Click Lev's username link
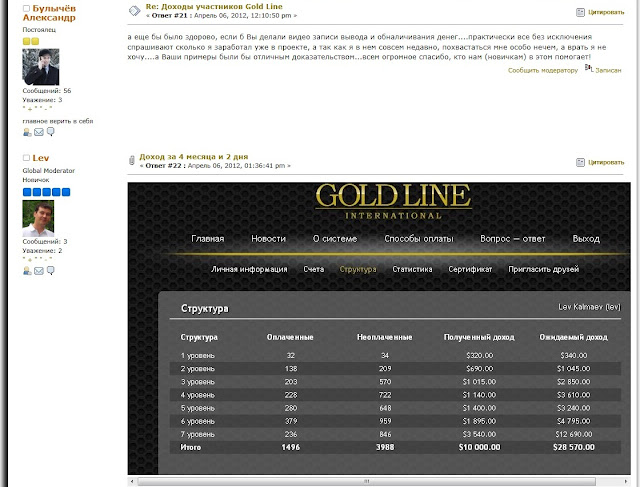This screenshot has height=487, width=640. [x=41, y=158]
